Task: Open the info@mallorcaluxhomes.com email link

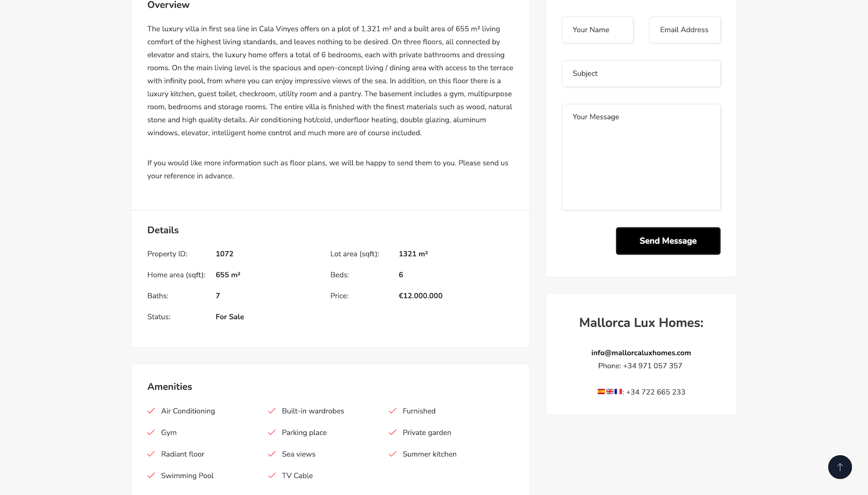Action: coord(641,352)
